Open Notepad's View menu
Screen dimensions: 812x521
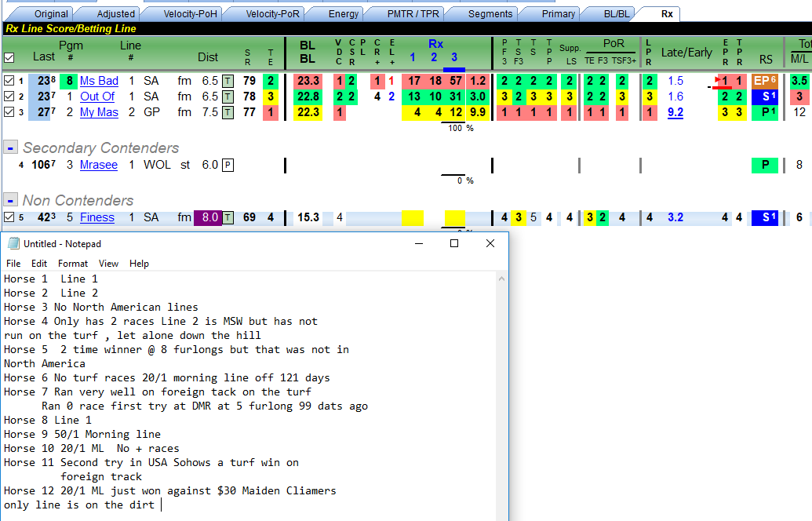[108, 264]
